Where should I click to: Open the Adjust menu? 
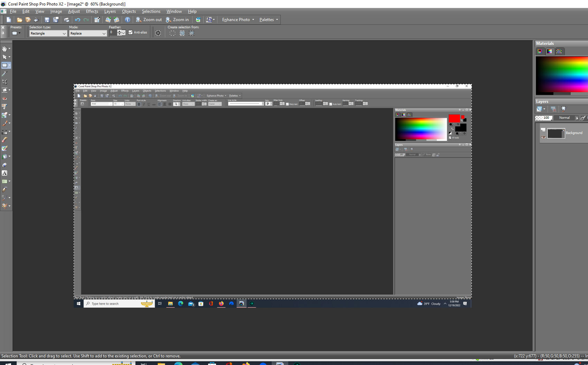pyautogui.click(x=74, y=11)
